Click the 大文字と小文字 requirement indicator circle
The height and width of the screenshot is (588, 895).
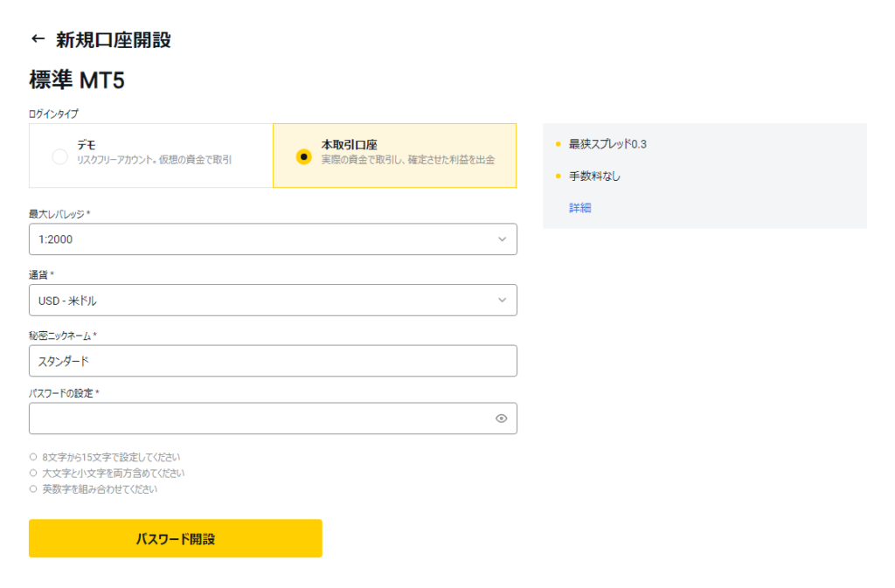[x=33, y=474]
